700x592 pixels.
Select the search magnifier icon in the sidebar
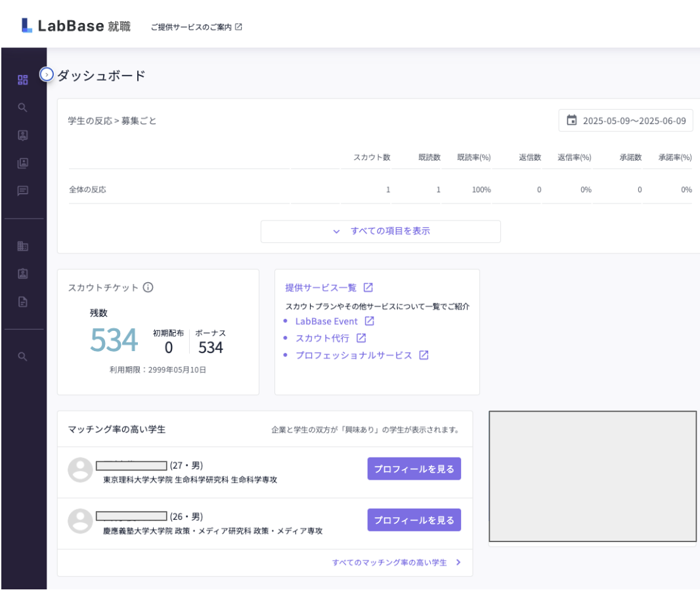[23, 108]
